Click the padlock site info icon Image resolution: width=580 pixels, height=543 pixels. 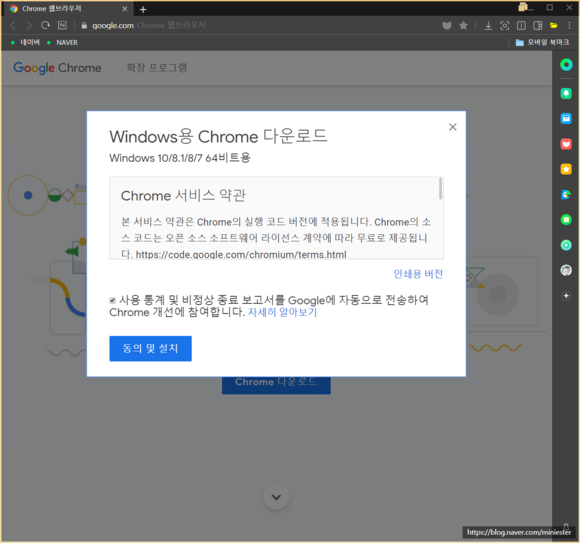84,26
